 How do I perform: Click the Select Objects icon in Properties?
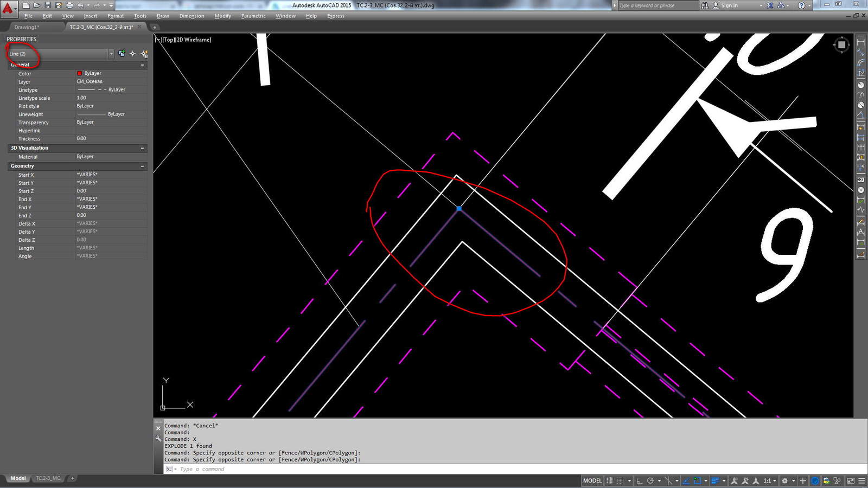[132, 54]
